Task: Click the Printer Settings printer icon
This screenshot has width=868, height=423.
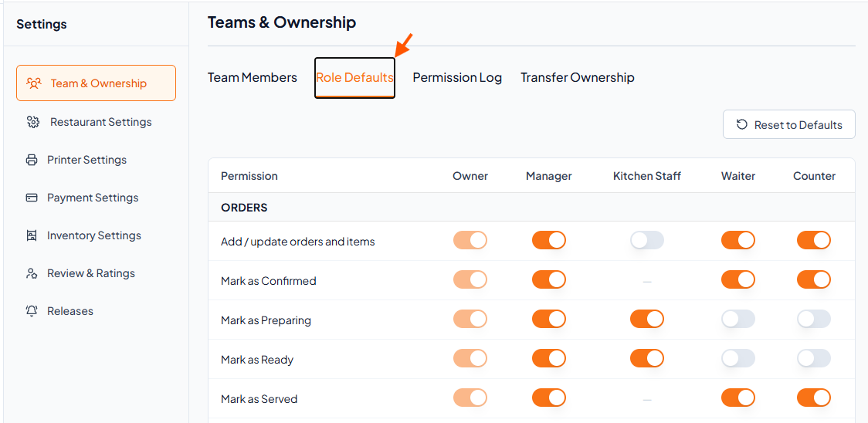Action: (x=32, y=160)
